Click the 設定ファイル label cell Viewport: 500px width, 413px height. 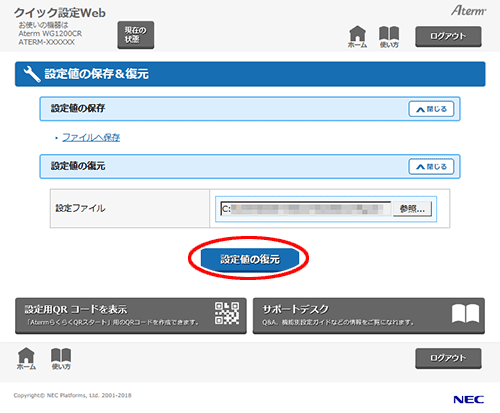tap(130, 209)
